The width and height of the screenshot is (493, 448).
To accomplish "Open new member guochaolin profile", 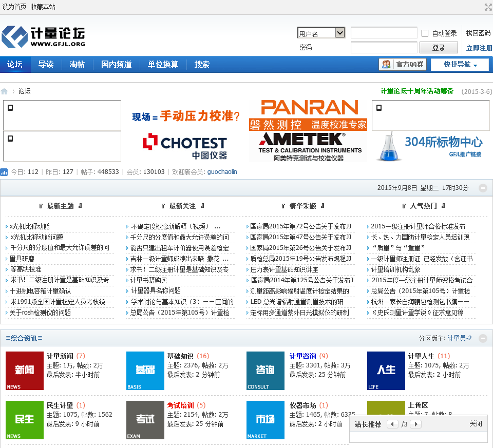I will point(222,172).
